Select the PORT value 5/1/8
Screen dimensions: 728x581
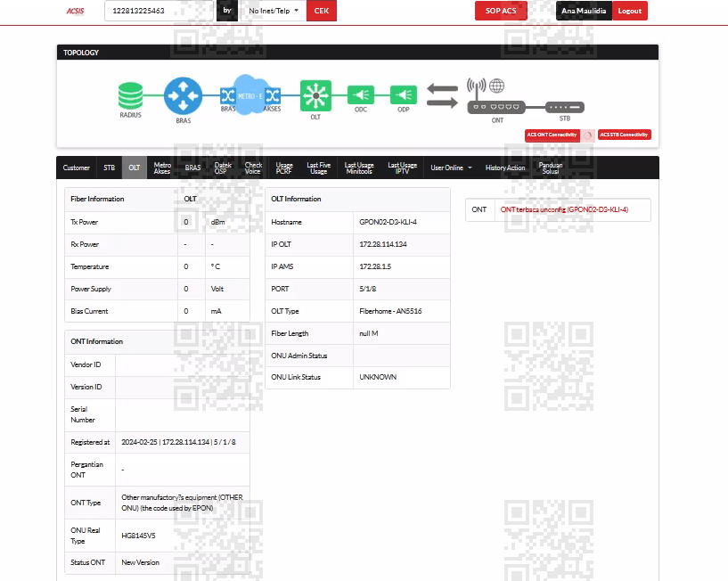pyautogui.click(x=368, y=289)
